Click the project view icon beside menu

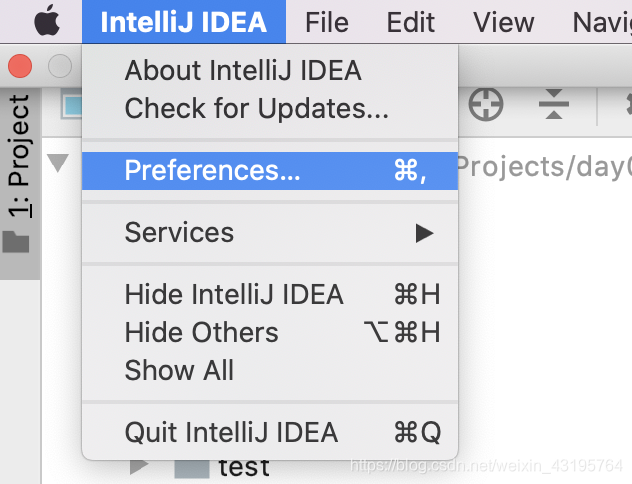pos(72,104)
